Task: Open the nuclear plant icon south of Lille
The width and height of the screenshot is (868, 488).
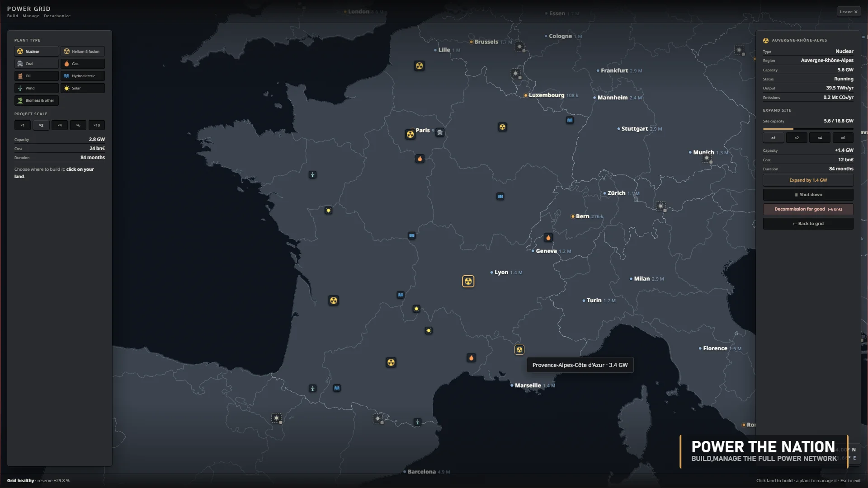Action: pyautogui.click(x=420, y=66)
